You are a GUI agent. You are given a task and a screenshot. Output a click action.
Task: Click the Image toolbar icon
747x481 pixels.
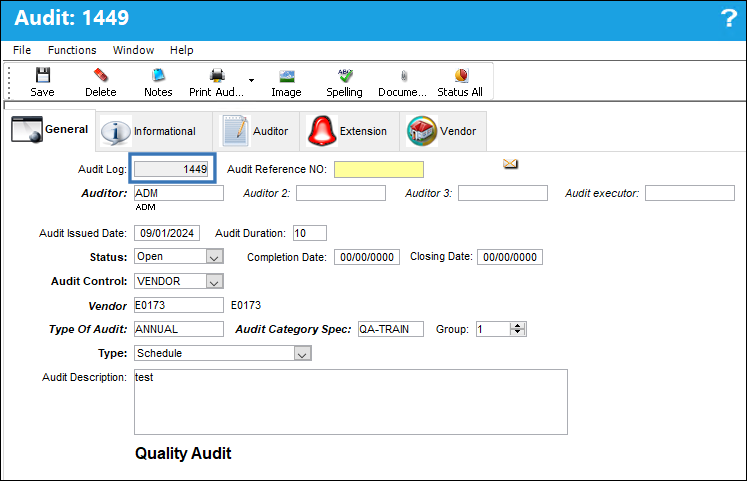click(286, 76)
